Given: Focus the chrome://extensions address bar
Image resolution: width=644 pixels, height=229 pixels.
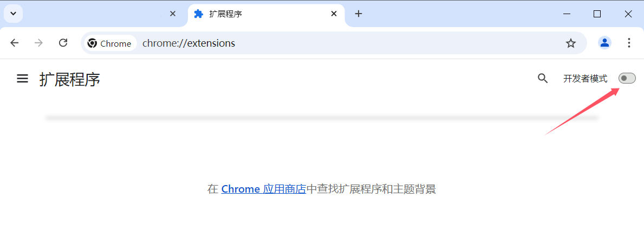Looking at the screenshot, I should tap(325, 43).
